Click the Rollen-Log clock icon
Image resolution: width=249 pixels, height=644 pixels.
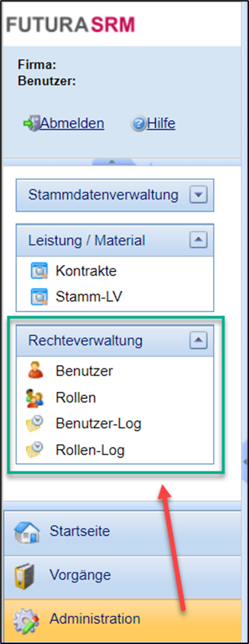point(35,450)
